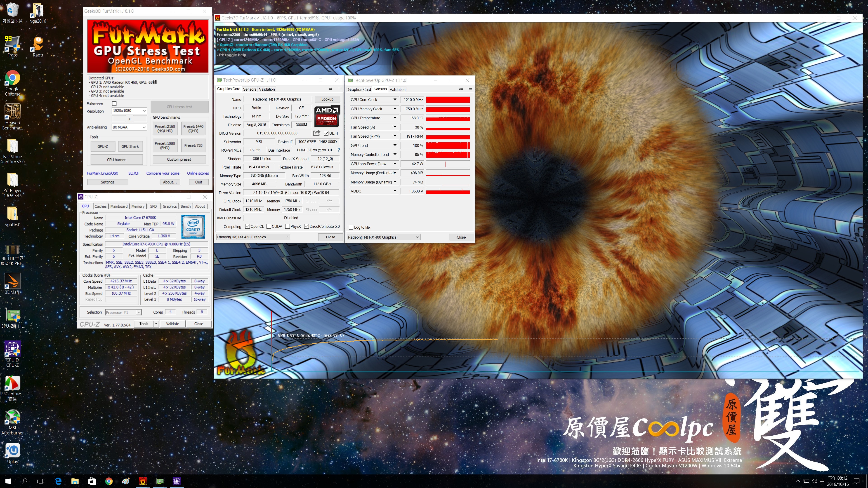Toggle the OpenCL checkbox in GPU-Z
The height and width of the screenshot is (488, 868).
tap(248, 227)
